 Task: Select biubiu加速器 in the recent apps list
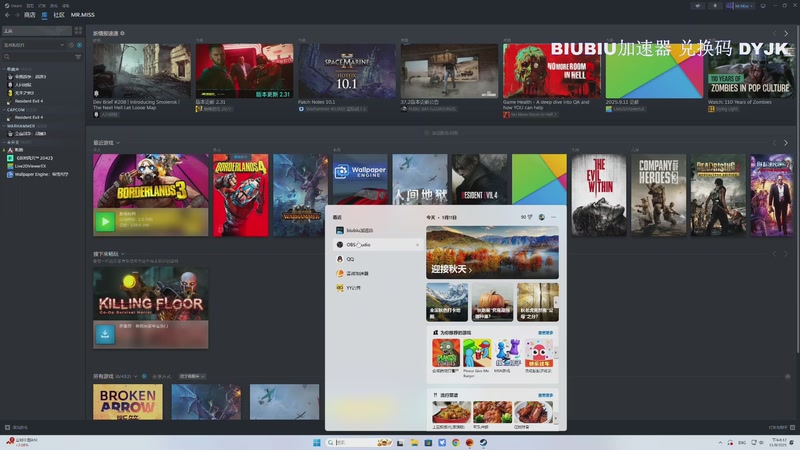point(378,231)
